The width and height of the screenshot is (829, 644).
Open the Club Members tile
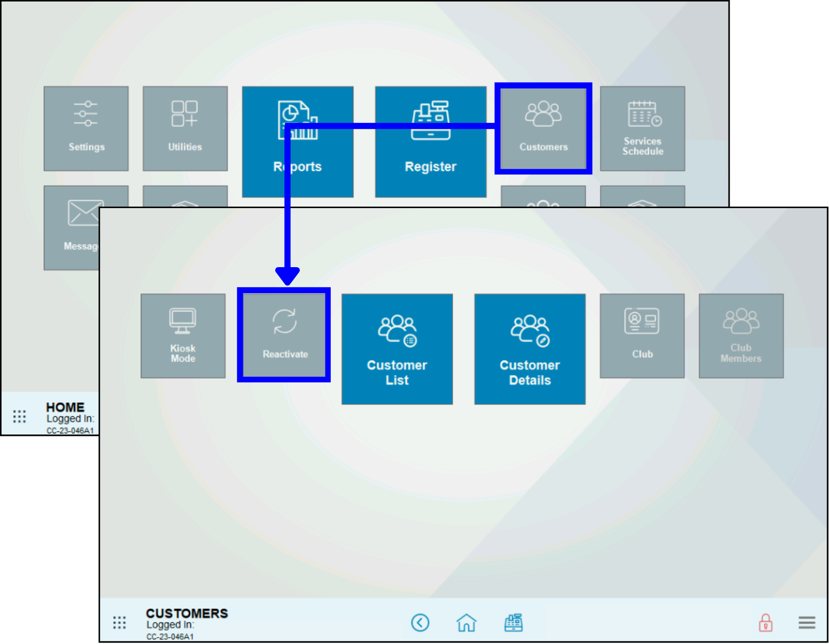click(x=741, y=336)
